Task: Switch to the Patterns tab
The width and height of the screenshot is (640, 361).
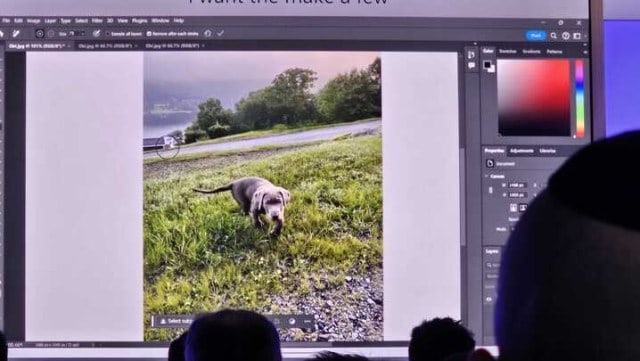Action: 554,51
